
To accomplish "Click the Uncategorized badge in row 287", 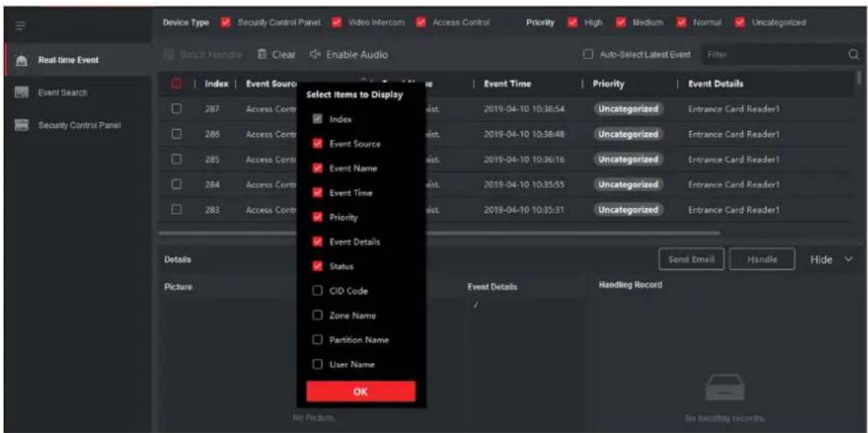I will [x=629, y=109].
